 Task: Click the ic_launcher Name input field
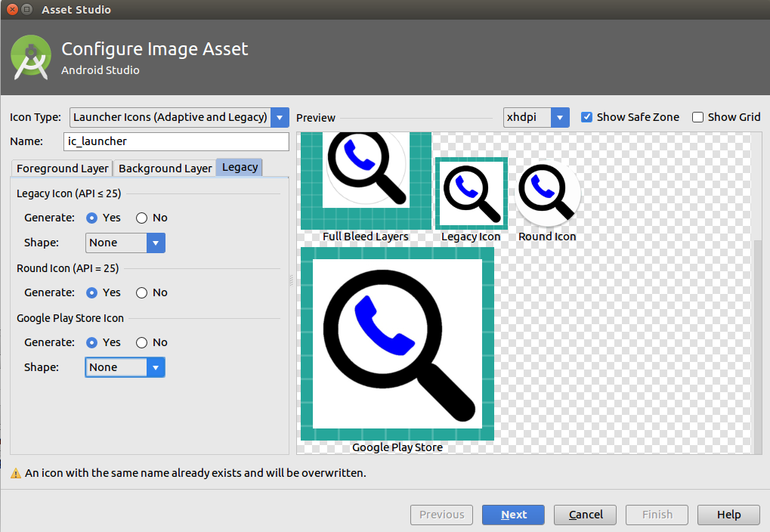tap(177, 141)
